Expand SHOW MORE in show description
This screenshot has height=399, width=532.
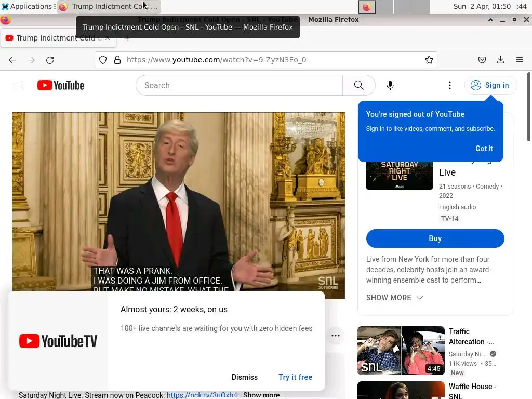(395, 298)
